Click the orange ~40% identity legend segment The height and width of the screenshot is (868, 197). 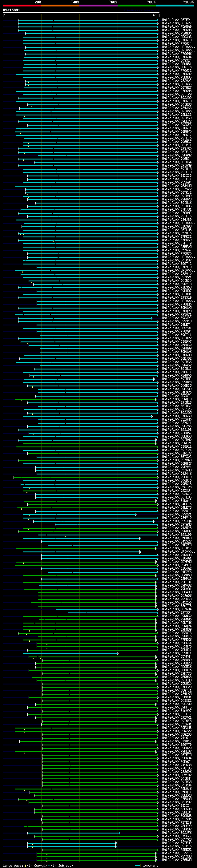pos(60,5)
